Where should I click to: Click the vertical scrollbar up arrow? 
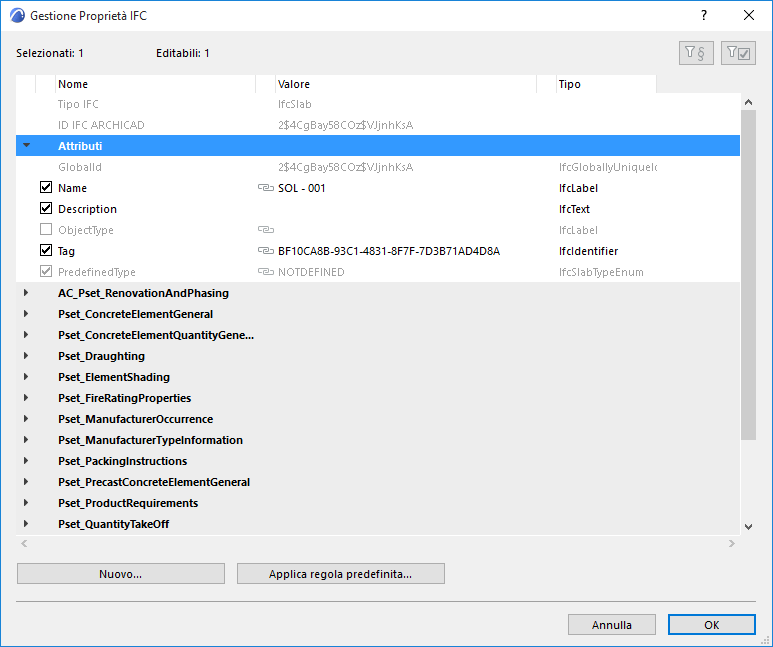pyautogui.click(x=748, y=102)
